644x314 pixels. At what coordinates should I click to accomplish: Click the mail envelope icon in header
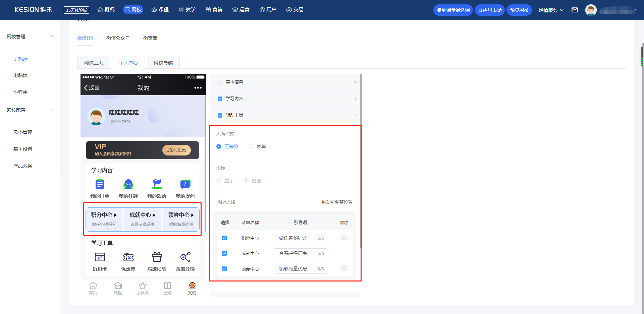click(575, 10)
